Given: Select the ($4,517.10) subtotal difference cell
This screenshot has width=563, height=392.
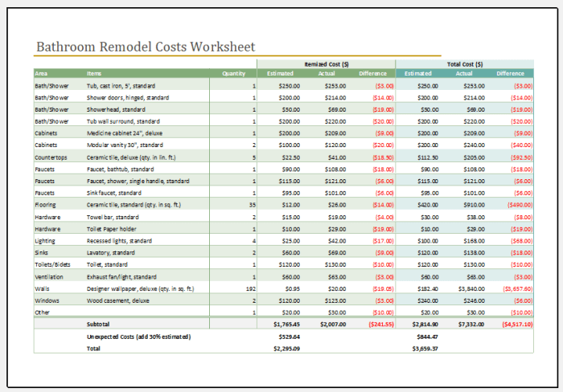Looking at the screenshot, I should point(516,324).
